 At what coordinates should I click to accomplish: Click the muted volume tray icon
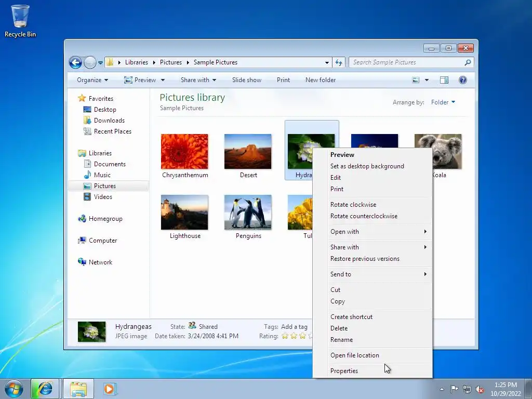[480, 389]
